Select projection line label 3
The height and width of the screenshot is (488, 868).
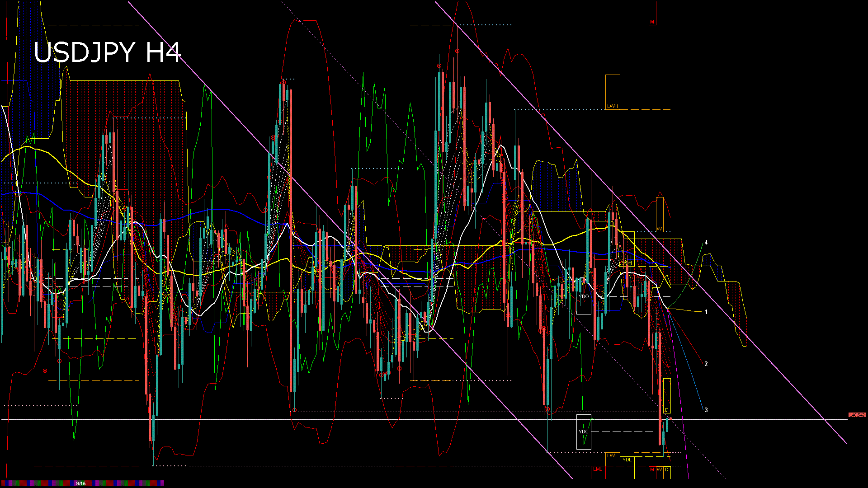coord(706,410)
